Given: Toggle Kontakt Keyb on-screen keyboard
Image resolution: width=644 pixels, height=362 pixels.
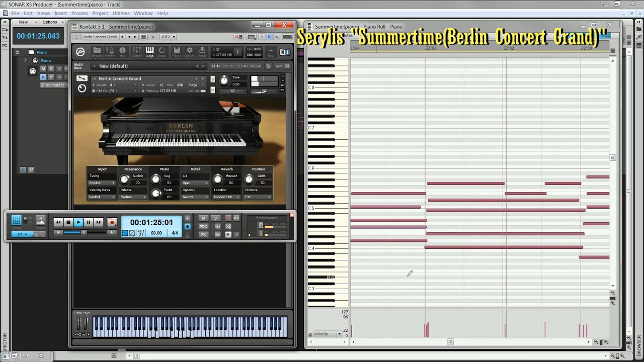Looking at the screenshot, I should click(150, 51).
